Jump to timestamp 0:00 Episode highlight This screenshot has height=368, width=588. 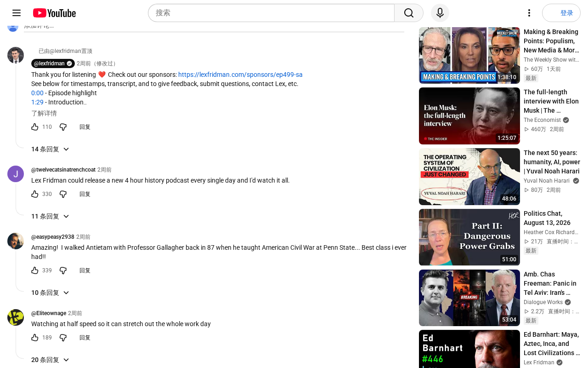pos(37,93)
